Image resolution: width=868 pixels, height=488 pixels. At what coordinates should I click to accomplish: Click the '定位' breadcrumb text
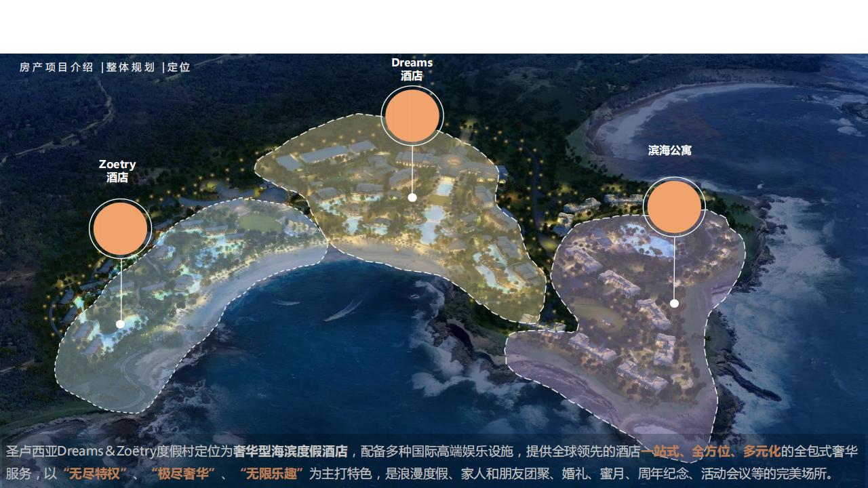(179, 67)
